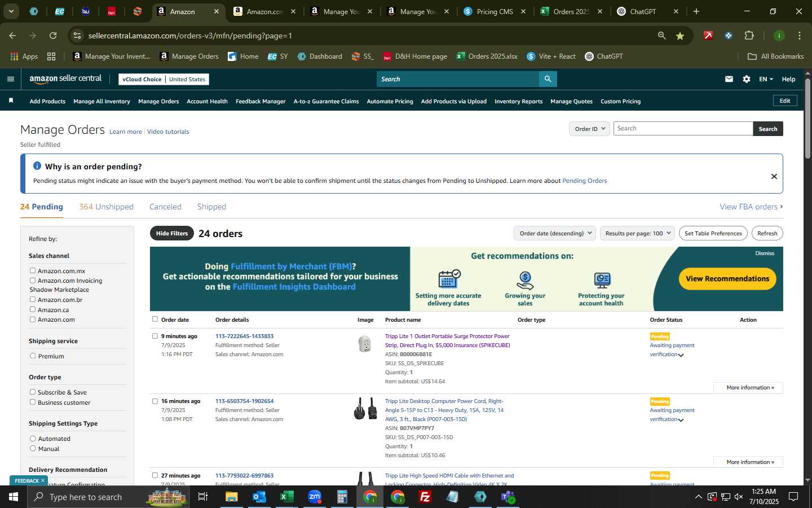The height and width of the screenshot is (508, 812).
Task: Expand Awaiting payment verification for first order
Action: click(x=681, y=355)
